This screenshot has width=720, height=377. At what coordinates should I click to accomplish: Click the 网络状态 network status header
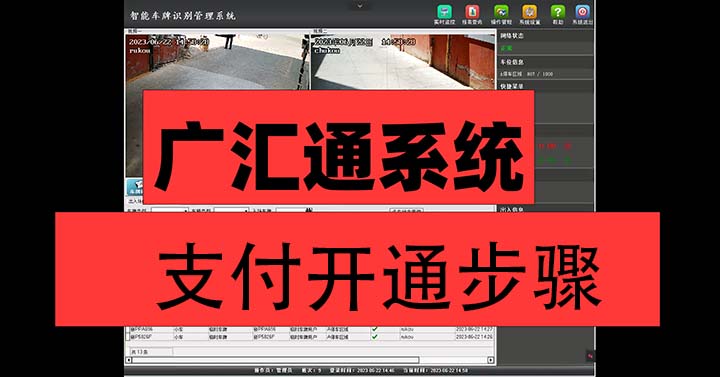512,35
